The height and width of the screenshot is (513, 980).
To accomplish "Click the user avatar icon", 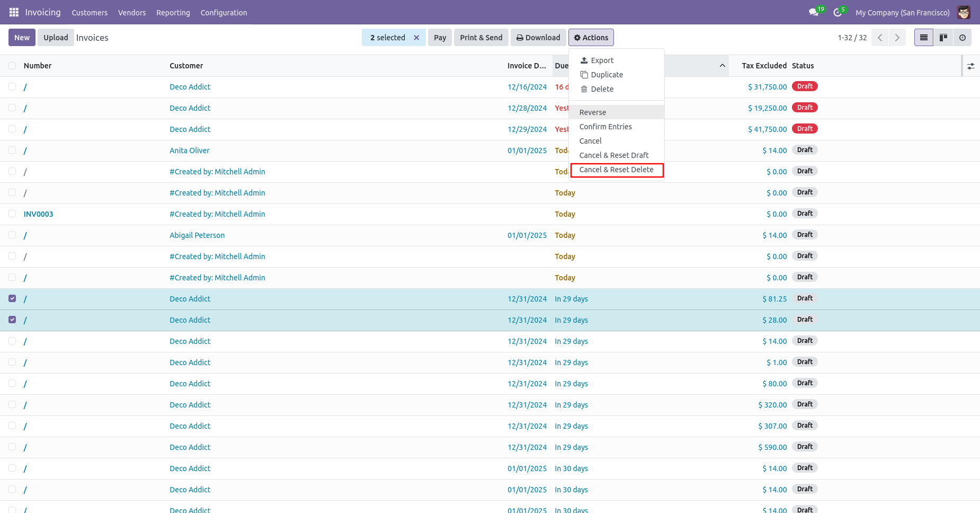I will click(x=964, y=12).
